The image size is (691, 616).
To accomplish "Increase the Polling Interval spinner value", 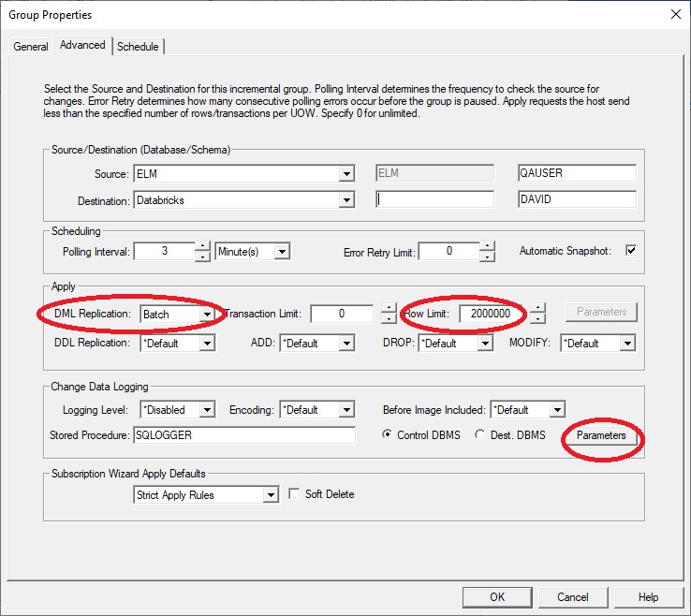I will [x=202, y=246].
